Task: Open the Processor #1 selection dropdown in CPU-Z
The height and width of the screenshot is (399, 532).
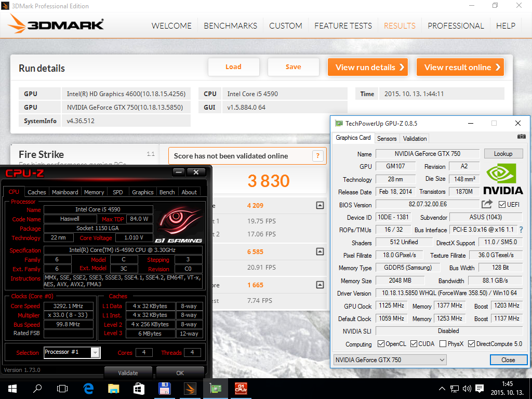Action: pos(72,352)
